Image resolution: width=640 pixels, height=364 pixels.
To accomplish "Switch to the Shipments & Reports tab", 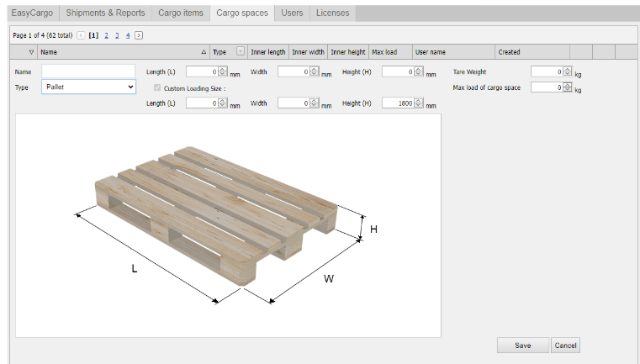I will coord(104,13).
